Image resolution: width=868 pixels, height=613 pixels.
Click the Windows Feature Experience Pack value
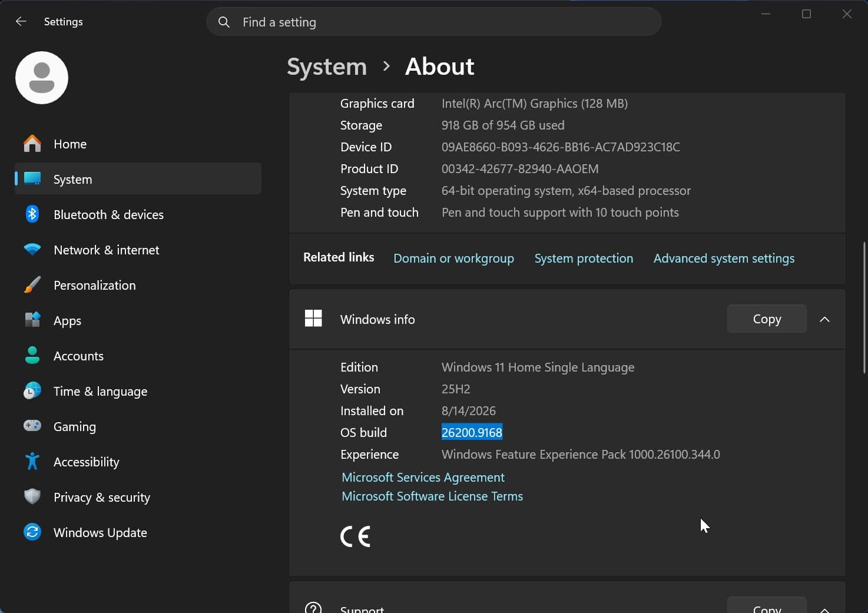(581, 455)
